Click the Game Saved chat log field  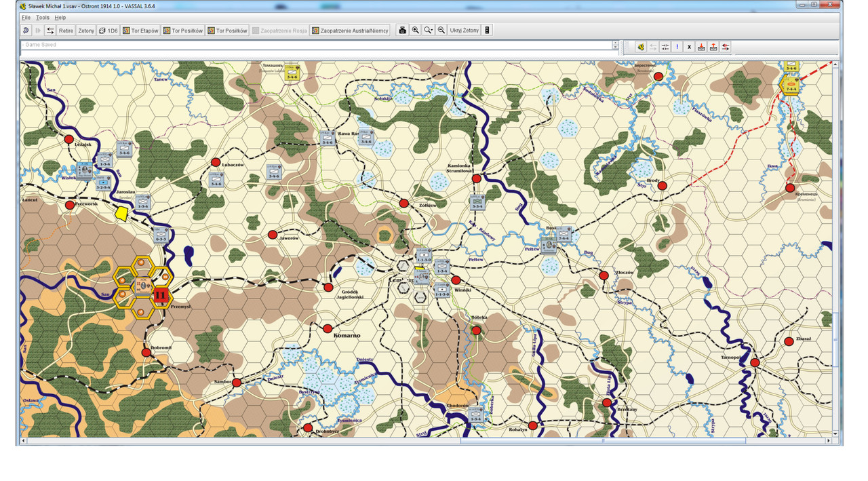pyautogui.click(x=316, y=45)
